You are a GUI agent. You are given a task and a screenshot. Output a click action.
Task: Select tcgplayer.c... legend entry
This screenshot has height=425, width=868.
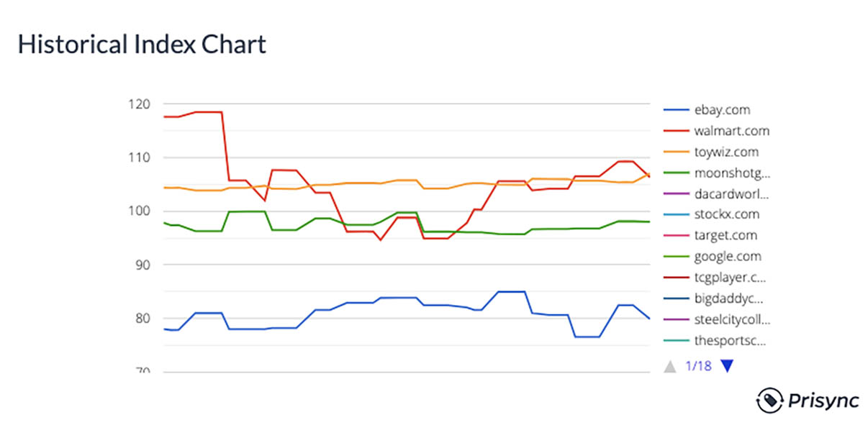(730, 277)
